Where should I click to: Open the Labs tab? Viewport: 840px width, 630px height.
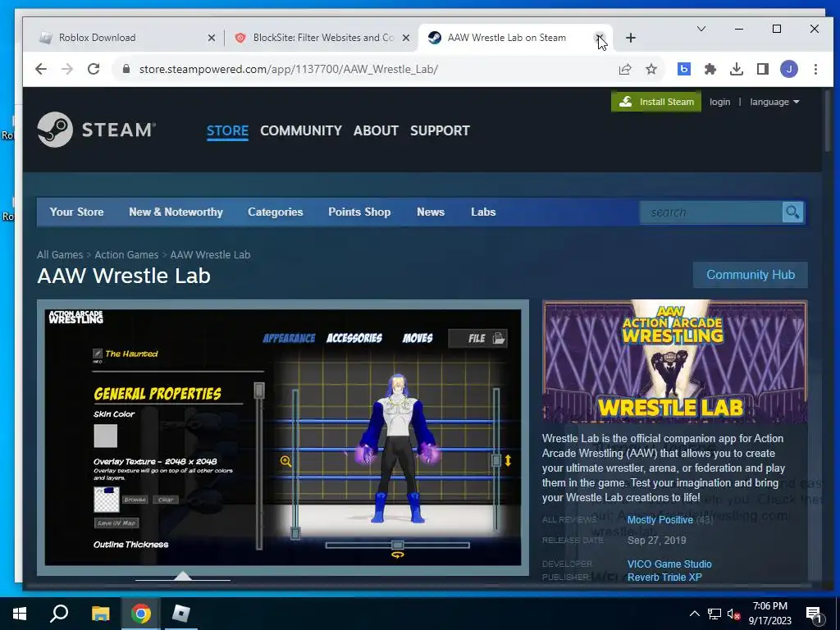[x=483, y=212]
